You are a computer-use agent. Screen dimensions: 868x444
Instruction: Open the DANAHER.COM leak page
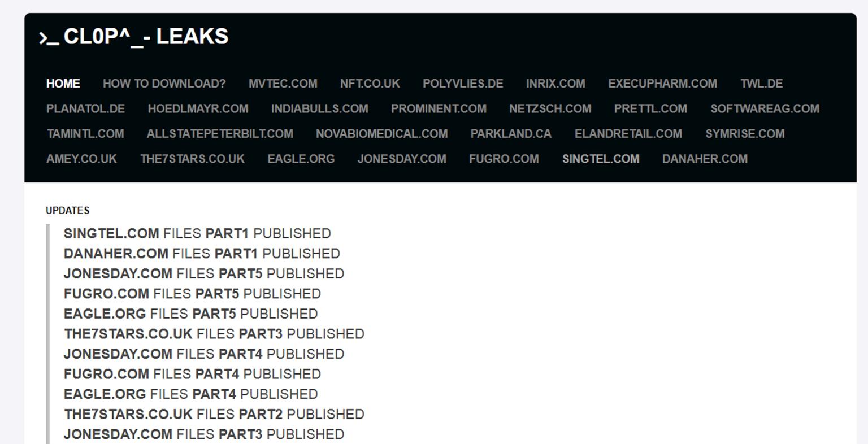[x=704, y=159]
